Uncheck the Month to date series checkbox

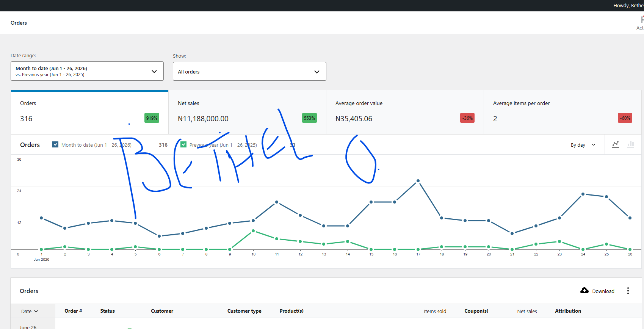point(55,144)
